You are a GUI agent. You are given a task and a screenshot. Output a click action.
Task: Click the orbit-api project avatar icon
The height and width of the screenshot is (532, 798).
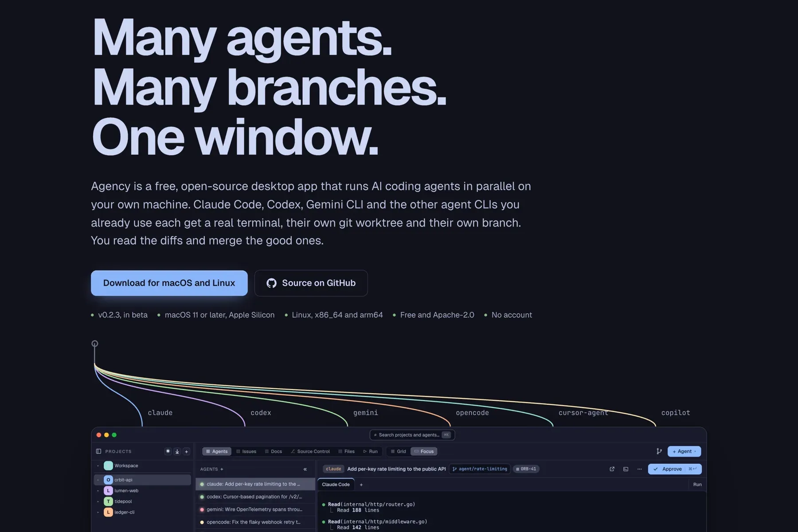pyautogui.click(x=108, y=480)
